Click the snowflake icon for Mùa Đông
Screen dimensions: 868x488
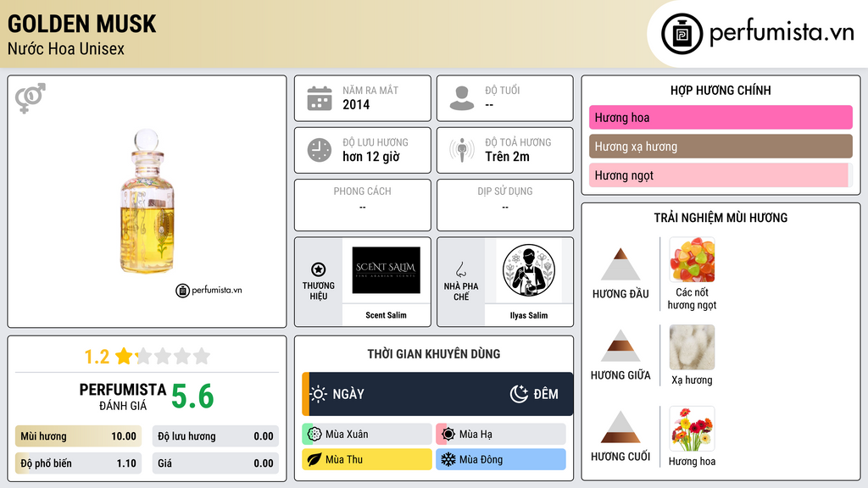click(448, 459)
